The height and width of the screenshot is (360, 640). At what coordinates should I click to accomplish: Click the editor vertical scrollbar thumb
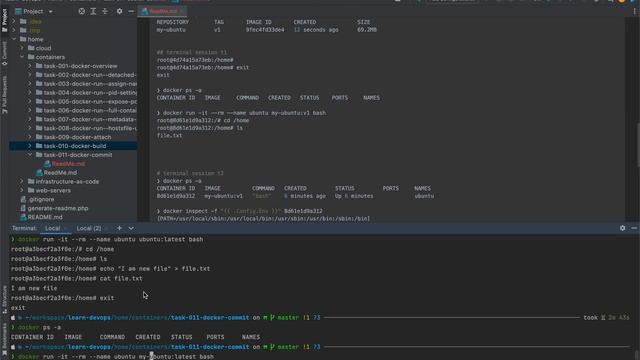[638, 145]
